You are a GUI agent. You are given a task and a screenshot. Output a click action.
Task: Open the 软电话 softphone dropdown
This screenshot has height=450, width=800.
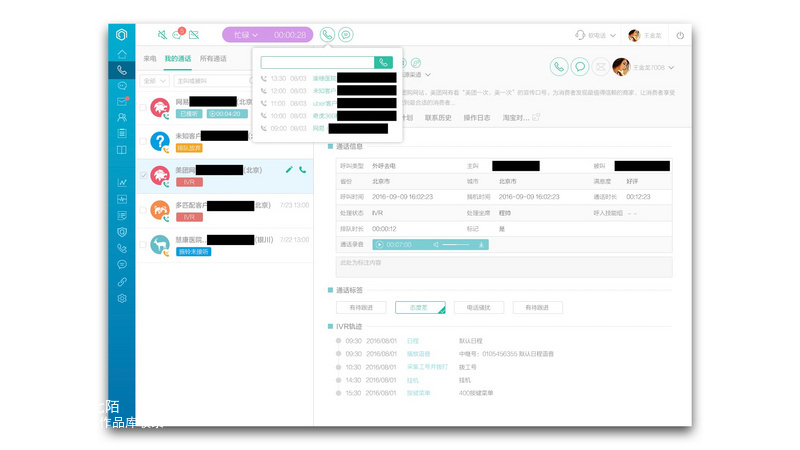595,35
